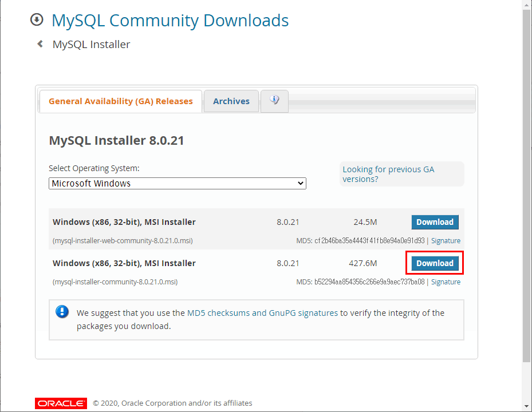
Task: Open the information icon tab
Action: coord(274,101)
